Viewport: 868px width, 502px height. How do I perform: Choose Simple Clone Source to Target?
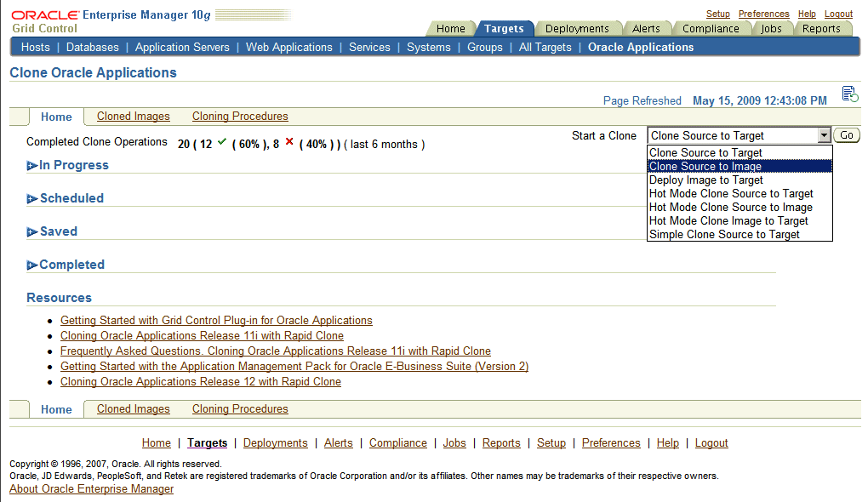pos(740,234)
